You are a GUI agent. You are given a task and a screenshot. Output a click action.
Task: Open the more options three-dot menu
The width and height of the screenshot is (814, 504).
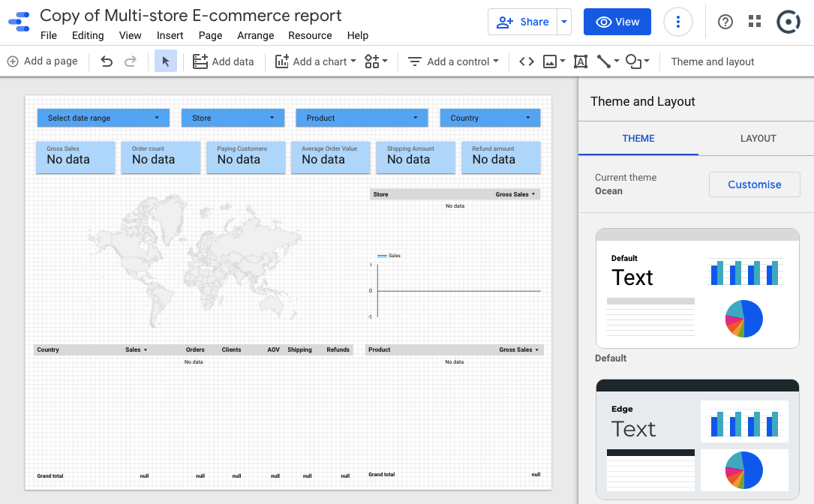point(678,22)
